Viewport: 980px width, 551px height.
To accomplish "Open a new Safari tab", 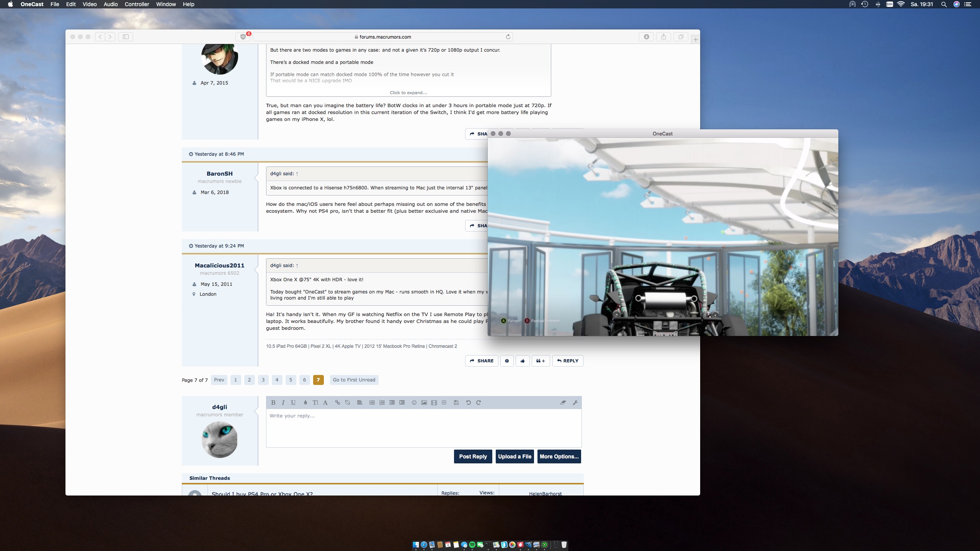I will pyautogui.click(x=696, y=39).
